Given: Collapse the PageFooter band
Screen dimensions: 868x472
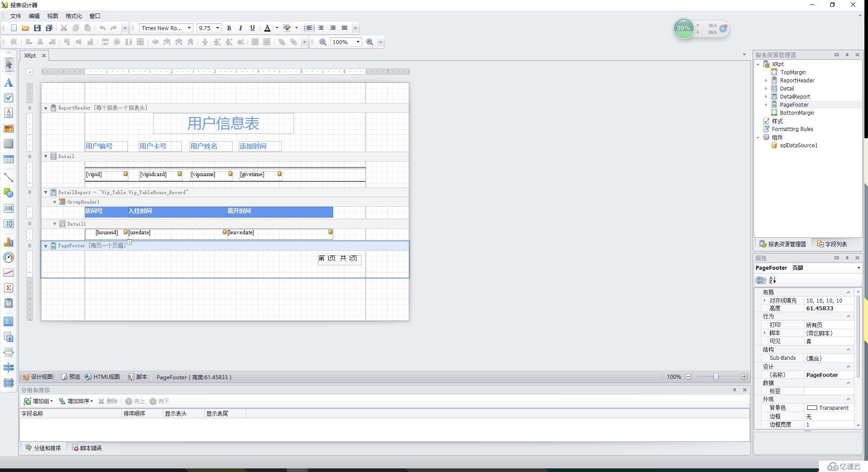Looking at the screenshot, I should (x=45, y=246).
